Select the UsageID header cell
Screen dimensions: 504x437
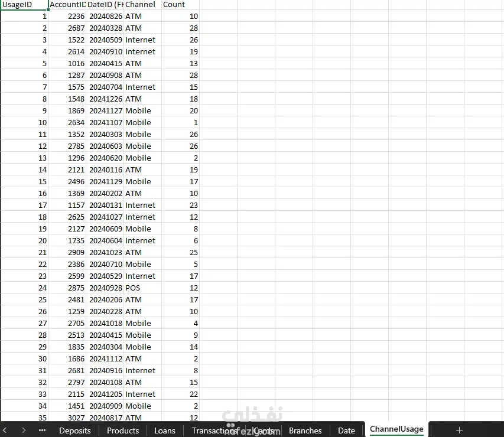(x=24, y=5)
